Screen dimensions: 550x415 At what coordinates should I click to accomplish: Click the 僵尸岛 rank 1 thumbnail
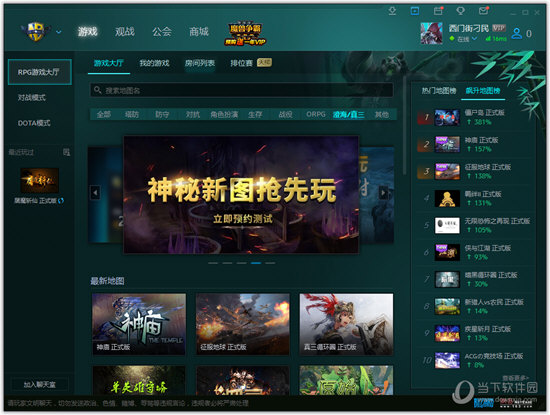pos(447,118)
